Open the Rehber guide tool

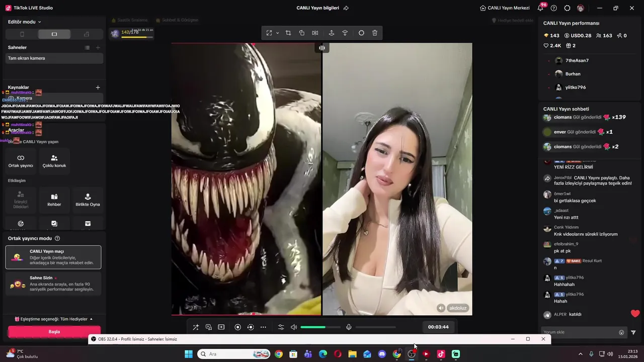click(54, 200)
